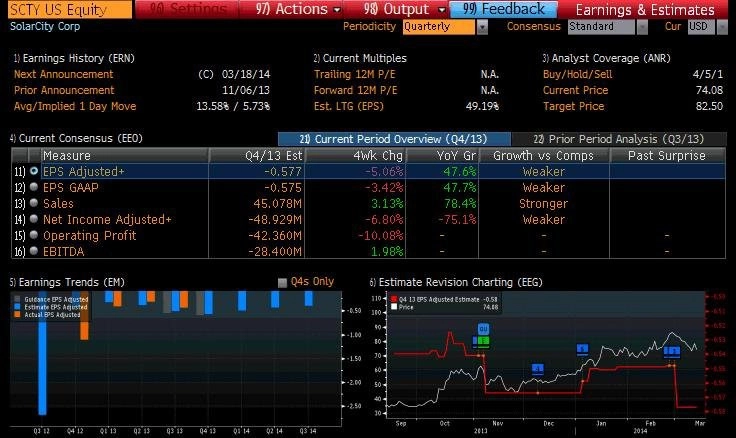Click the green E earnings marker on chart
Screen dimensions: 736x438
tap(484, 341)
